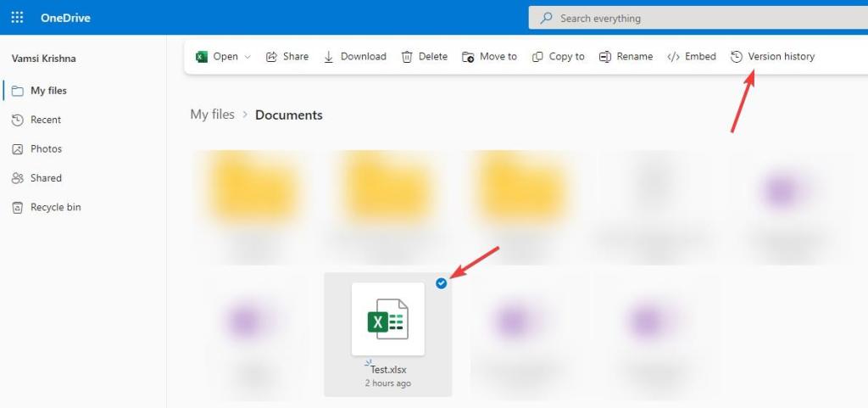Navigate to Photos in sidebar
This screenshot has width=868, height=408.
point(46,148)
